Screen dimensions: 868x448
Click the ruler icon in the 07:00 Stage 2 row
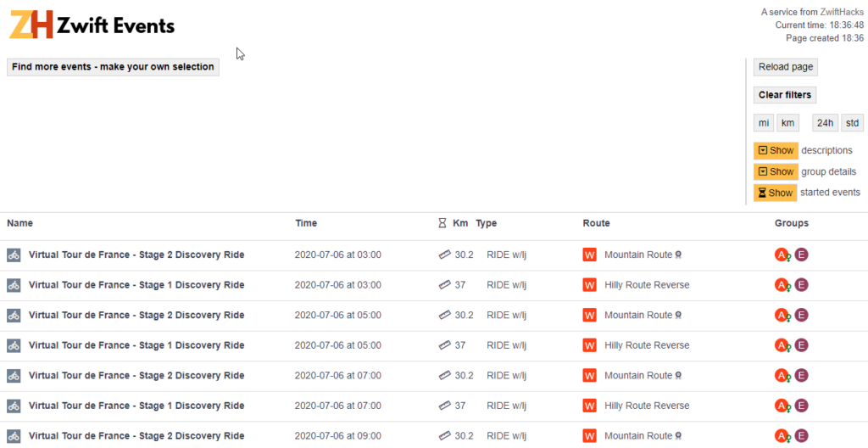coord(444,375)
